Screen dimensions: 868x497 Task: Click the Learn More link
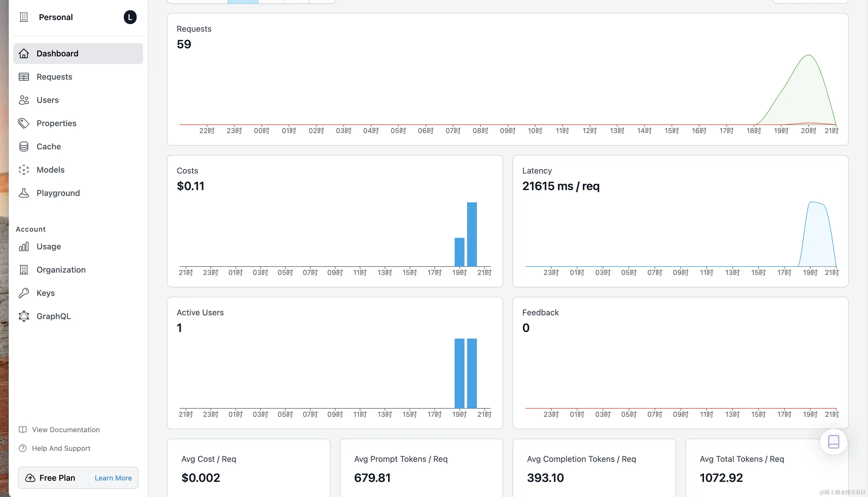[x=113, y=478]
